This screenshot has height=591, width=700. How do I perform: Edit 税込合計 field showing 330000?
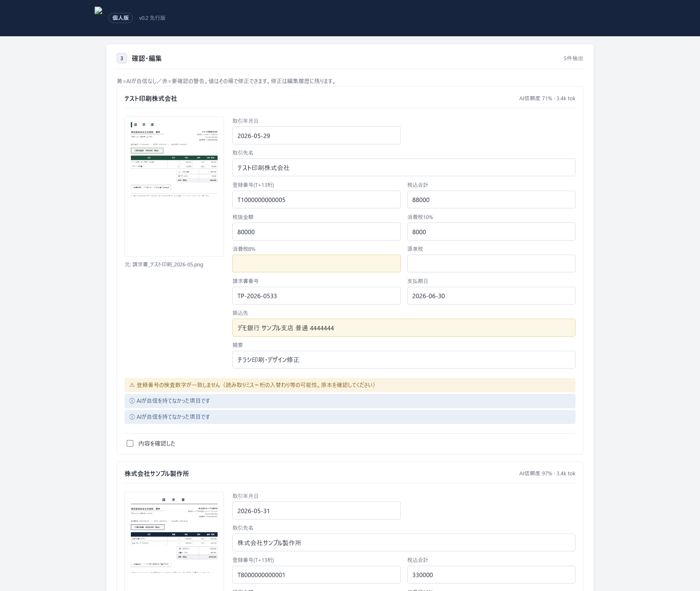[491, 575]
